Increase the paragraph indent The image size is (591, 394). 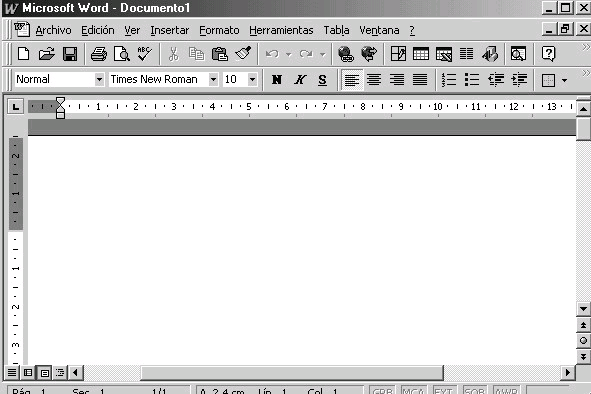click(519, 80)
